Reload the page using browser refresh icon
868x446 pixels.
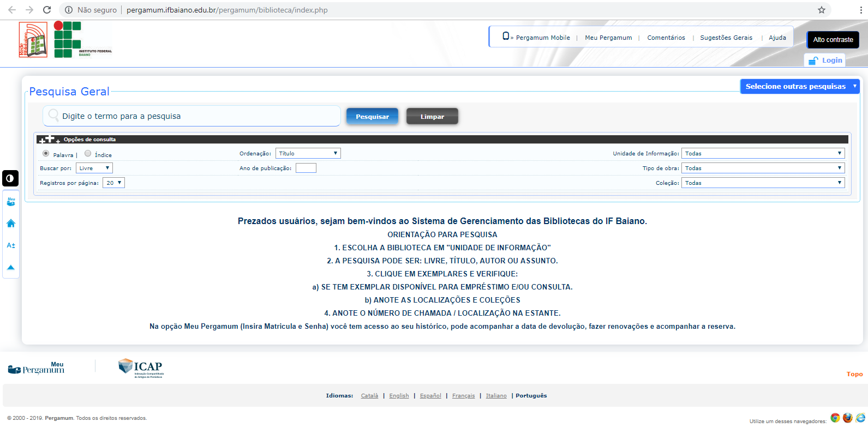click(x=47, y=10)
